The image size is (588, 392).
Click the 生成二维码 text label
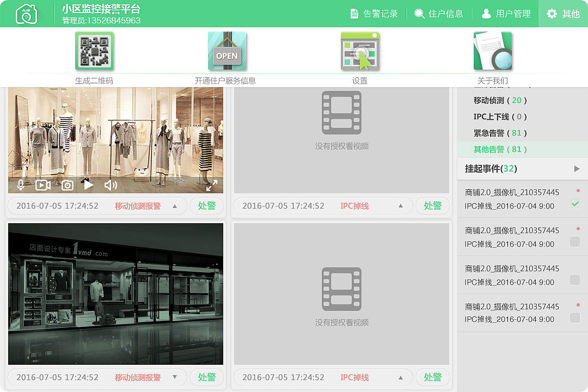click(x=94, y=81)
